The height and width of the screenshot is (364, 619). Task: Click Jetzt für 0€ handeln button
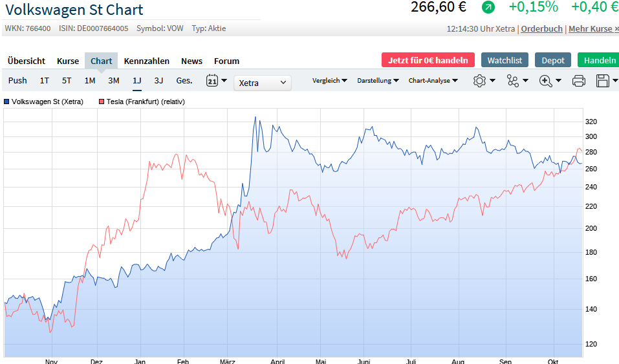(428, 60)
